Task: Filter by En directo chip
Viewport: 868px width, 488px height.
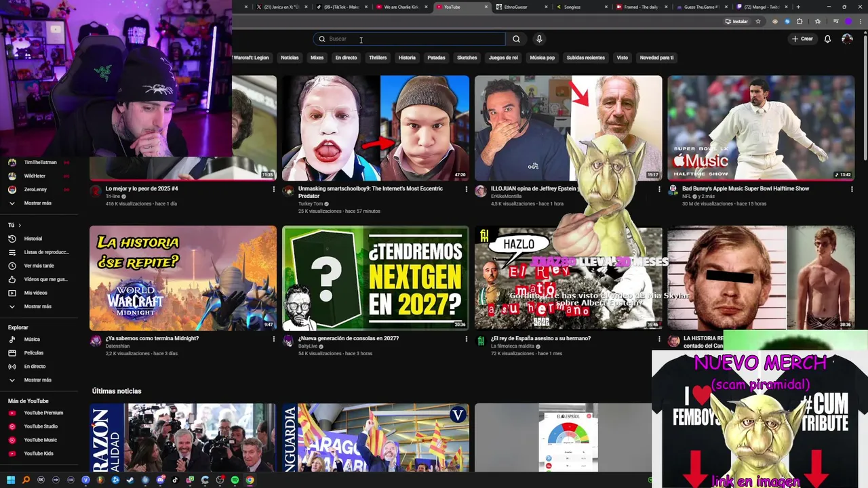Action: click(x=346, y=58)
